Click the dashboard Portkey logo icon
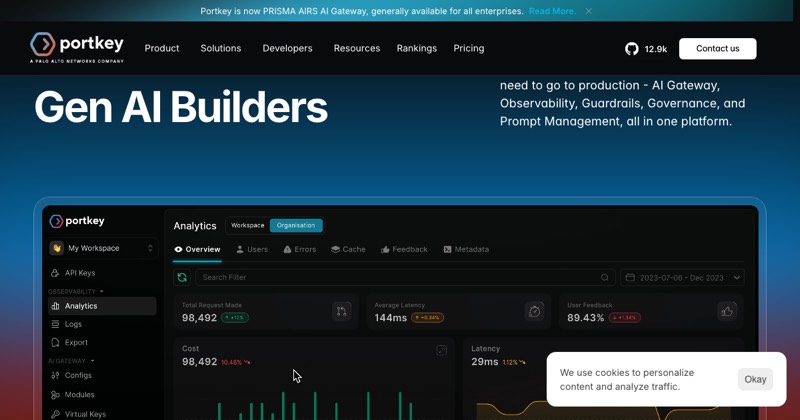 [56, 221]
